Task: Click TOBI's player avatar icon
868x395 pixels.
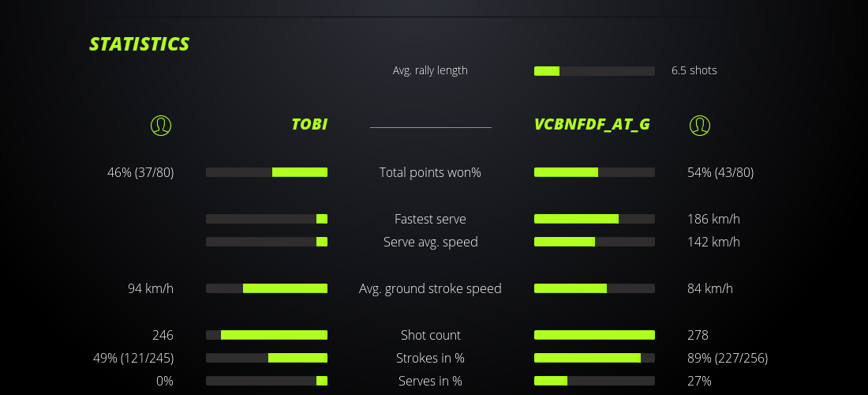Action: 161,125
